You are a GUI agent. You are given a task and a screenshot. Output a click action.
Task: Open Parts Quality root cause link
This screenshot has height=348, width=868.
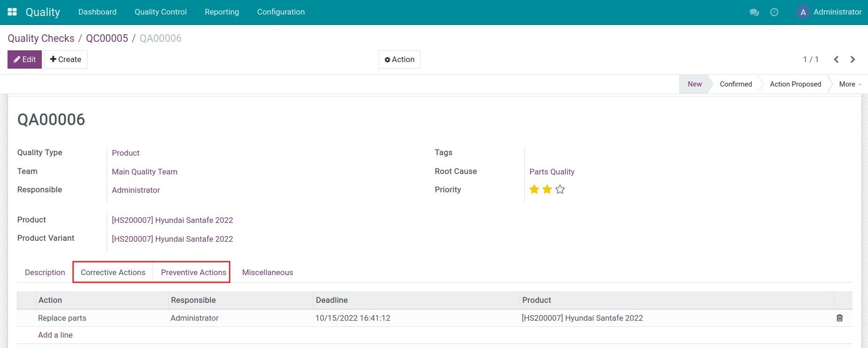pyautogui.click(x=552, y=172)
